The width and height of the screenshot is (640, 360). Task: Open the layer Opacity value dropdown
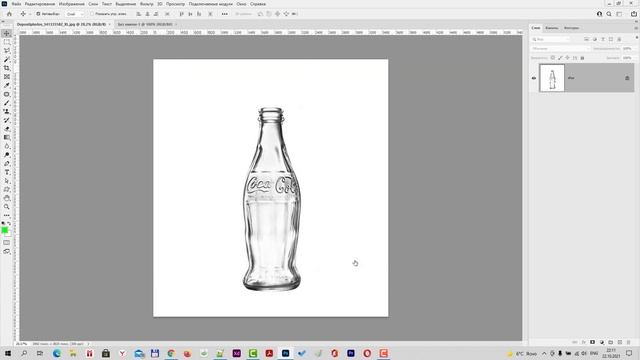[x=628, y=49]
